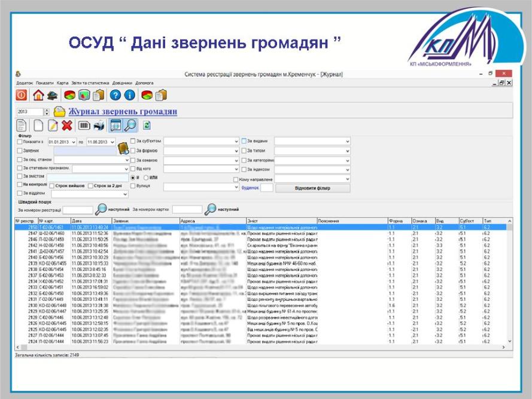532x399 pixels.
Task: Click the printer icon in toolbar
Action: click(99, 126)
